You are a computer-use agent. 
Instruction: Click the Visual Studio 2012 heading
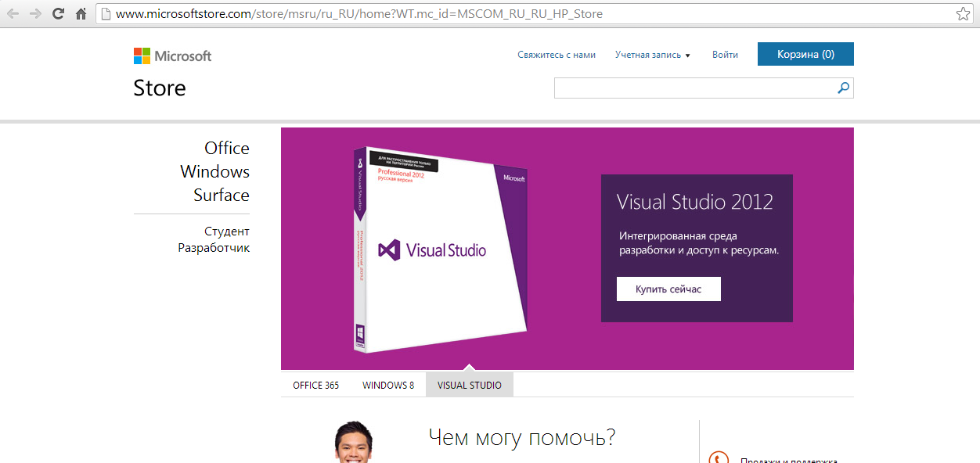[695, 202]
